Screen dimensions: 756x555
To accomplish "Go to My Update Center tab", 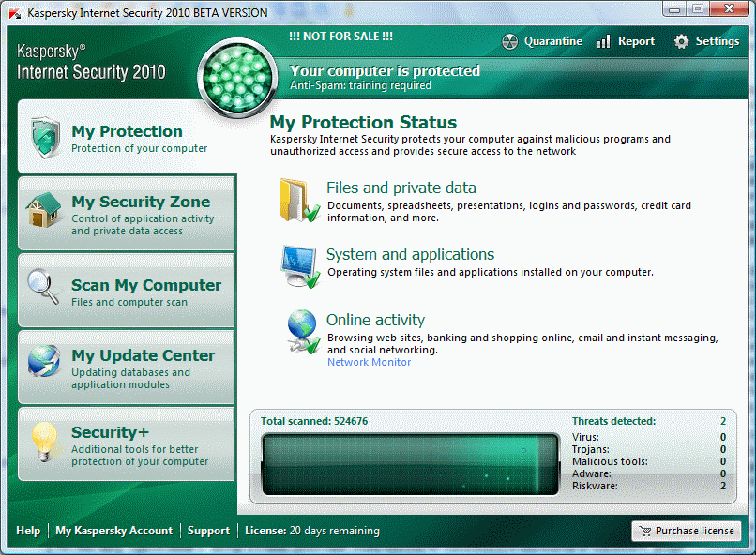I will coord(127,367).
